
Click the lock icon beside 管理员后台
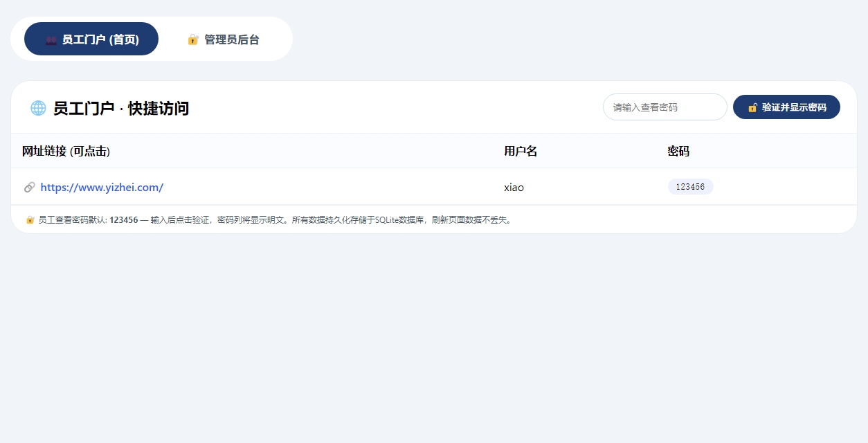[193, 39]
